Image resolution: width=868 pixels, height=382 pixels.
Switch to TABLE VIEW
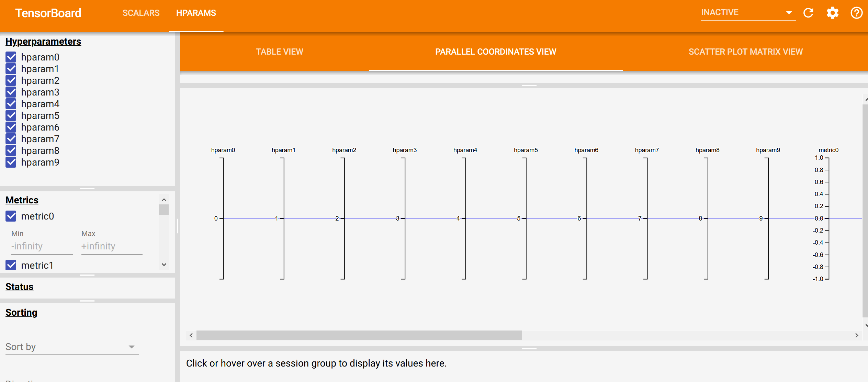(279, 52)
